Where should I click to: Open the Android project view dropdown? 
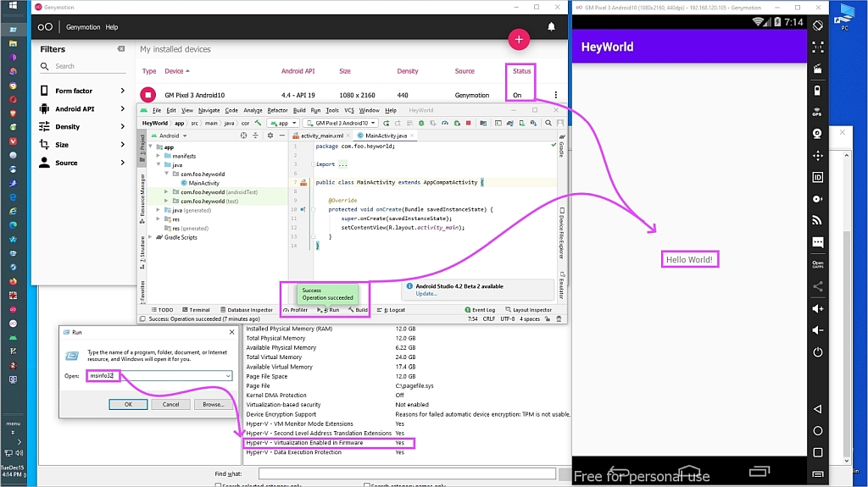(170, 136)
